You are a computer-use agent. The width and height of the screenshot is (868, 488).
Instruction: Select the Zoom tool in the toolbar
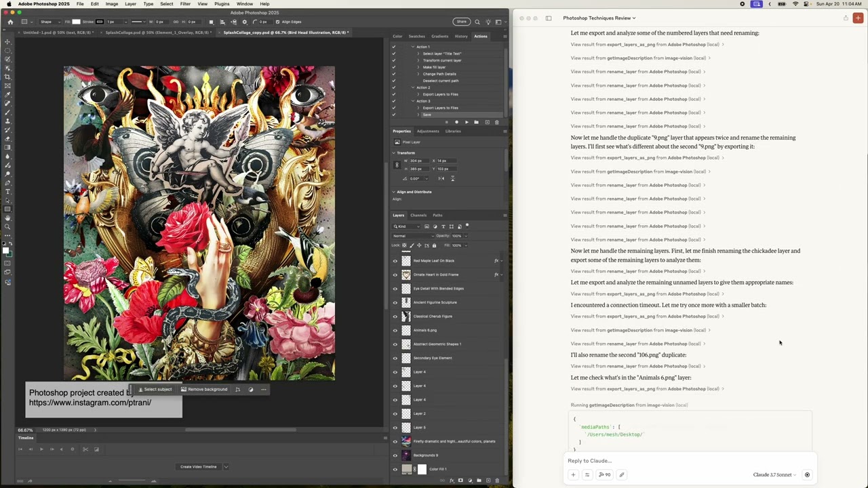[x=7, y=227]
